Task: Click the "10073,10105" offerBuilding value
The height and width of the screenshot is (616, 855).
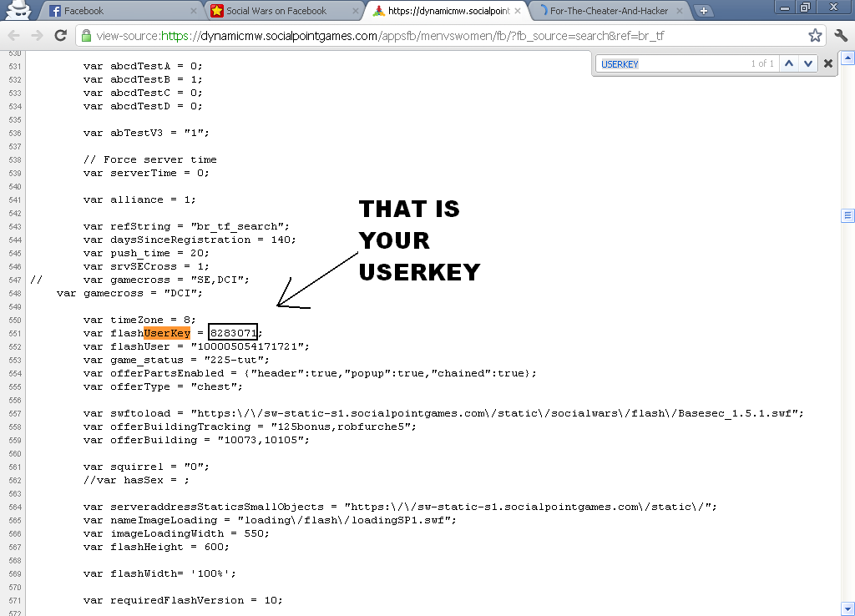Action: (261, 440)
